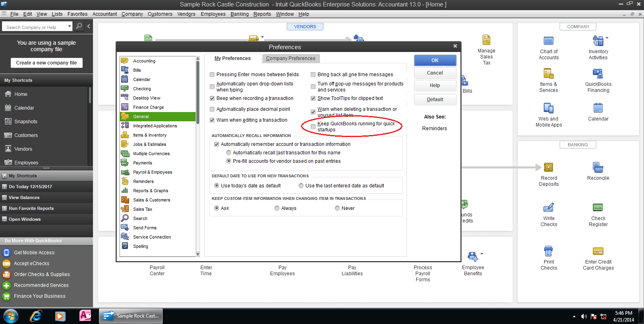Open the Accountant menu
Screen dimensions: 644x324
click(x=105, y=14)
